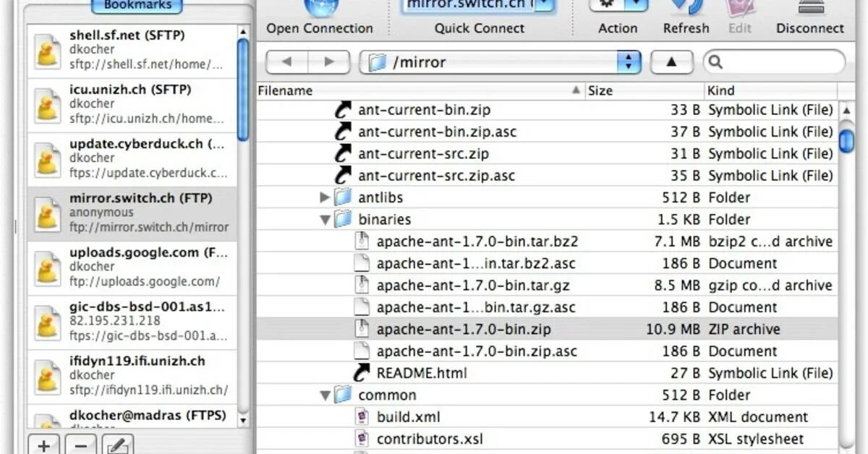Click the apache-ant-1.7.0-bin.tar.bz2 archive icon
This screenshot has width=868, height=454.
tap(362, 241)
